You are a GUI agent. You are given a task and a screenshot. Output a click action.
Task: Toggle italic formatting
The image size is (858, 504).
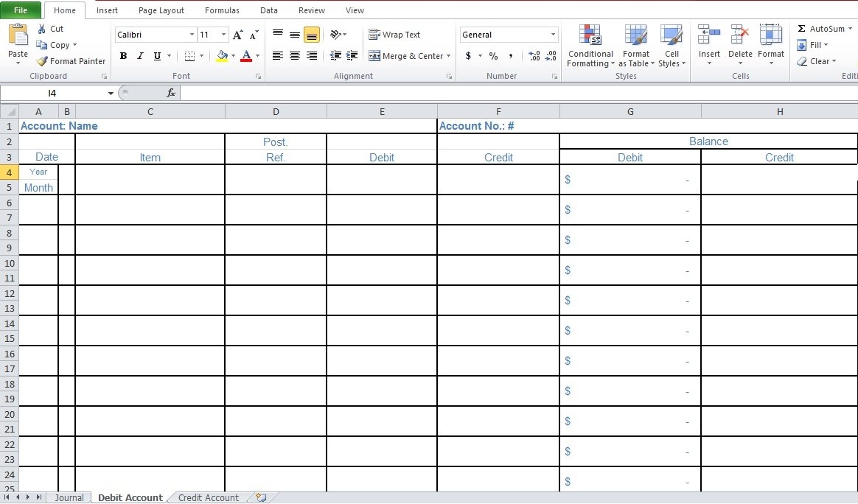point(139,55)
